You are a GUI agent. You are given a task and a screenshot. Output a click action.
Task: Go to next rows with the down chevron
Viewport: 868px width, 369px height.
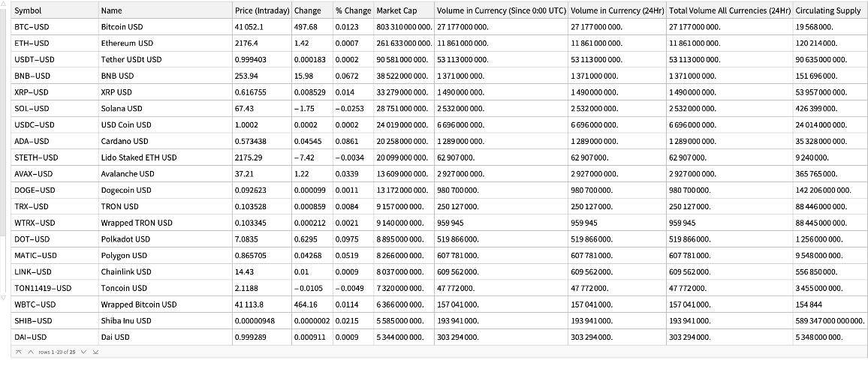tap(84, 352)
